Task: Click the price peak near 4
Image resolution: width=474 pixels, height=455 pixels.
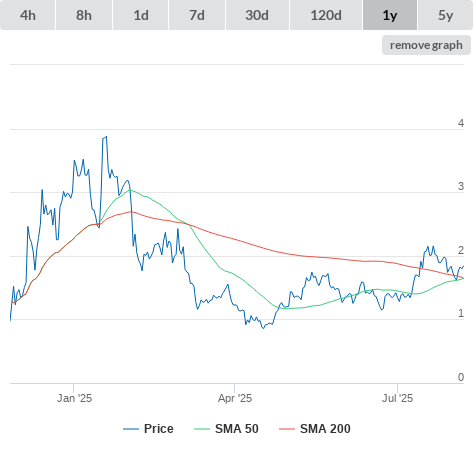Action: coord(106,137)
